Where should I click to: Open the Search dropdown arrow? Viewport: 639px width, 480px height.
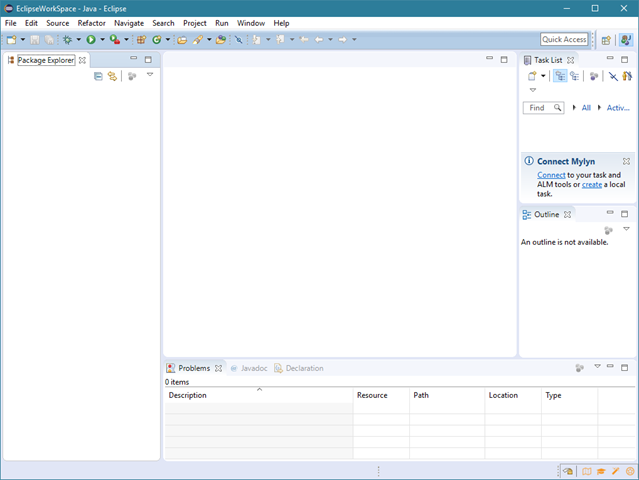[209, 40]
